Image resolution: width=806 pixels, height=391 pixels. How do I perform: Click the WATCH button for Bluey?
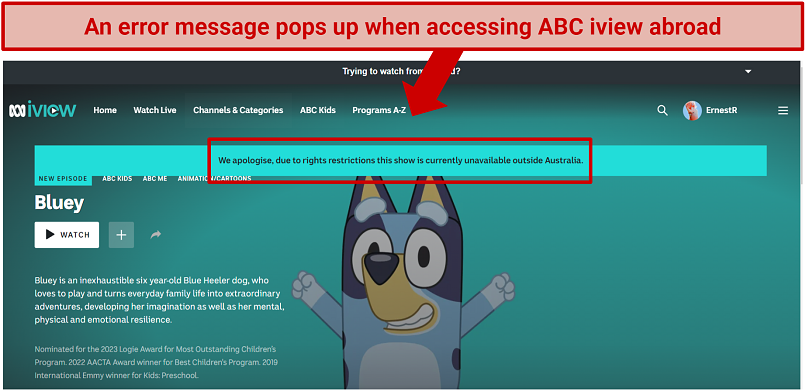67,235
